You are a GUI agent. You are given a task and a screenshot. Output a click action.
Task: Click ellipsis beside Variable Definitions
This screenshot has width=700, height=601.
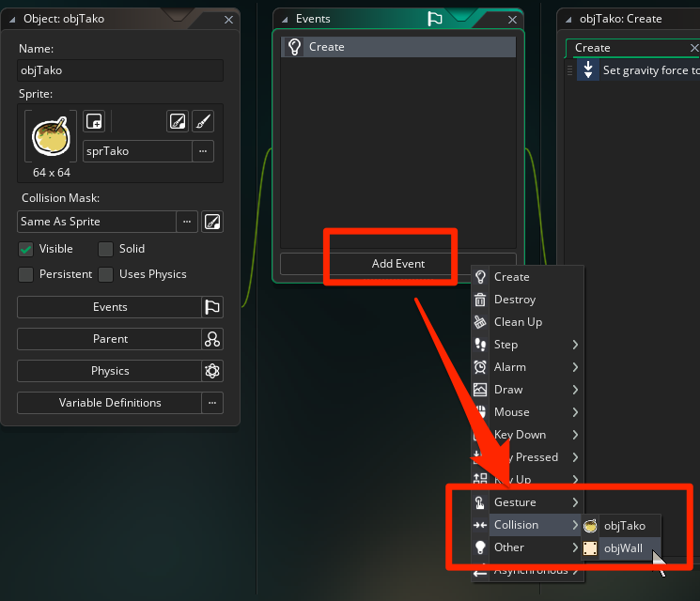click(212, 403)
